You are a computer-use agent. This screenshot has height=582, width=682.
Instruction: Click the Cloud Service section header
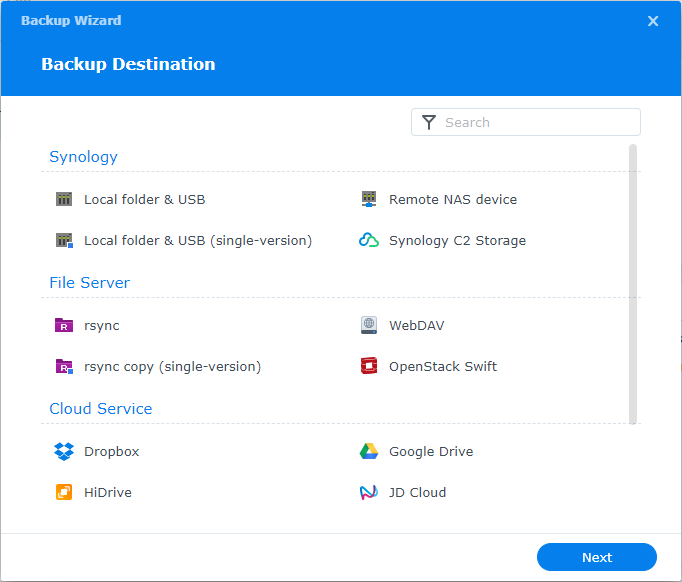(100, 409)
